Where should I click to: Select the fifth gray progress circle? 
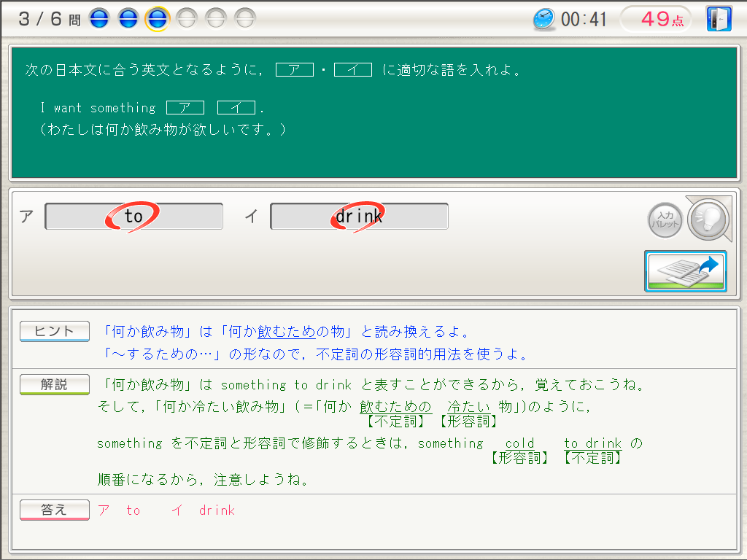(216, 19)
